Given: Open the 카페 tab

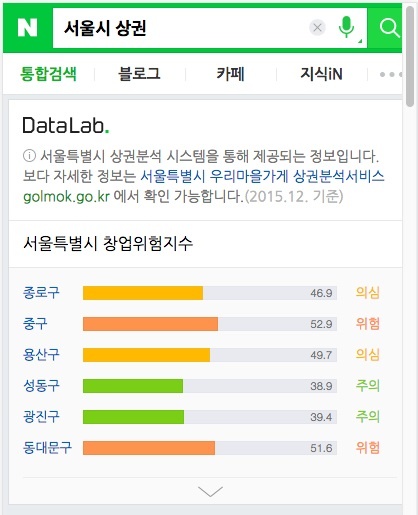Looking at the screenshot, I should [230, 74].
